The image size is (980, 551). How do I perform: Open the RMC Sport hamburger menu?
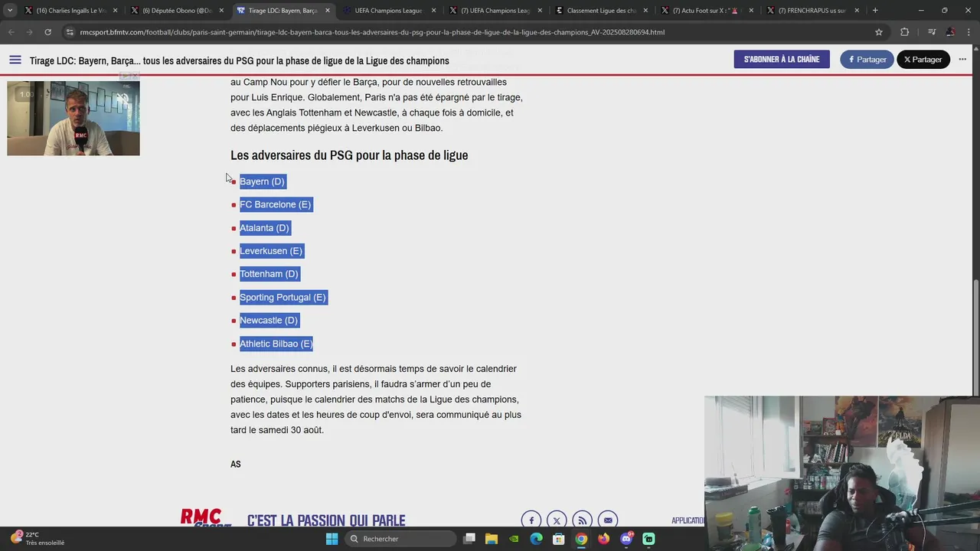[x=15, y=60]
